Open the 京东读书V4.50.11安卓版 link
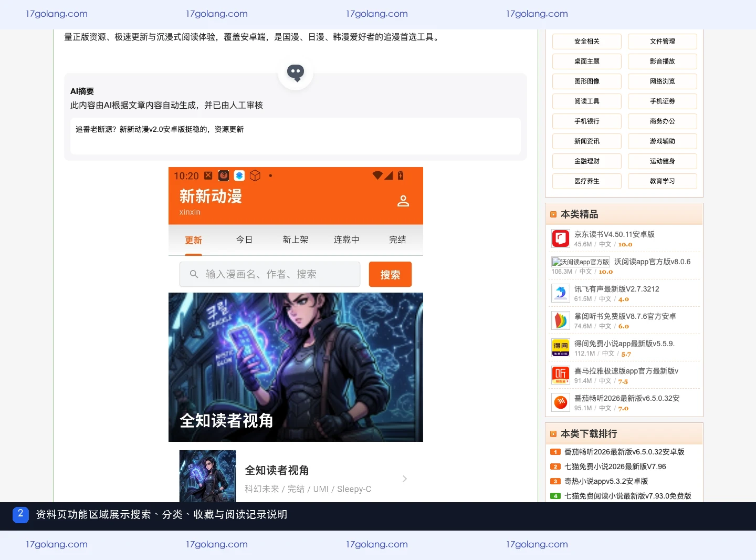Viewport: 756px width, 560px height. click(x=614, y=234)
